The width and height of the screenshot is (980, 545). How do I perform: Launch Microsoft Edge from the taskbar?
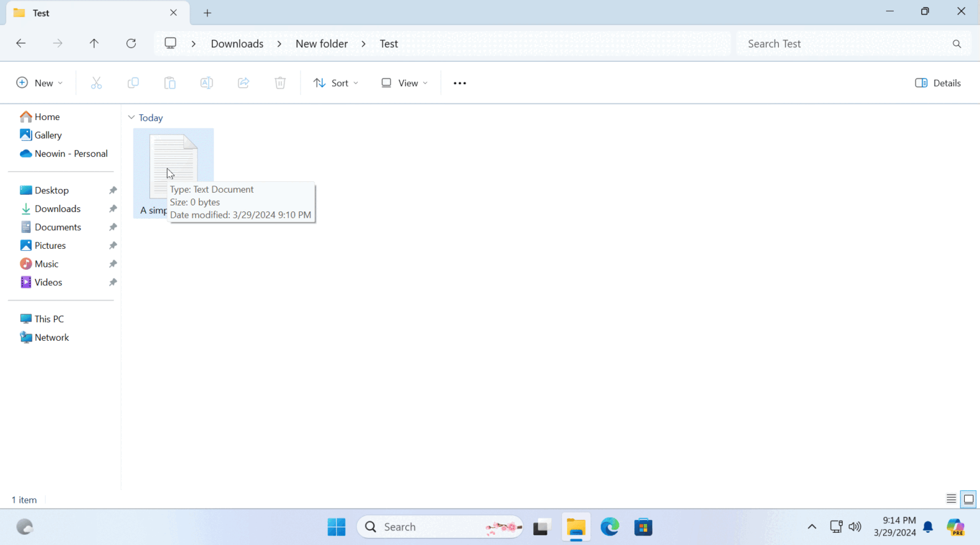610,526
